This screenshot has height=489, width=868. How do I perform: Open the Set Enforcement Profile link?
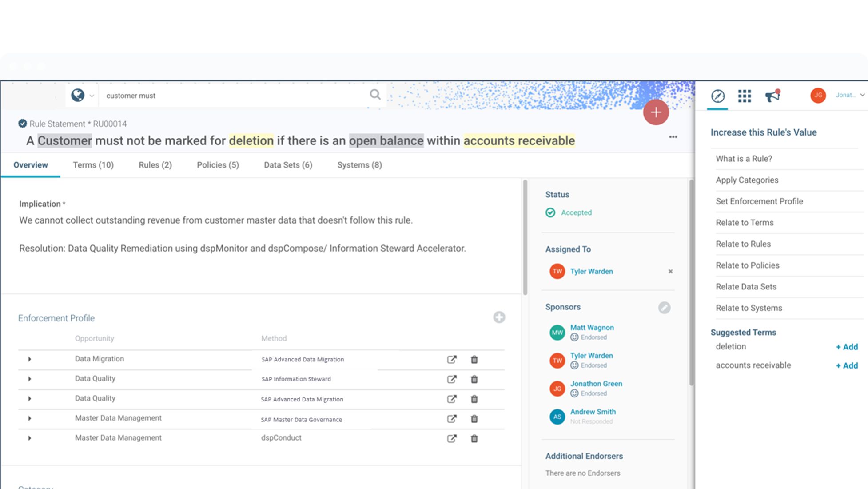point(759,201)
